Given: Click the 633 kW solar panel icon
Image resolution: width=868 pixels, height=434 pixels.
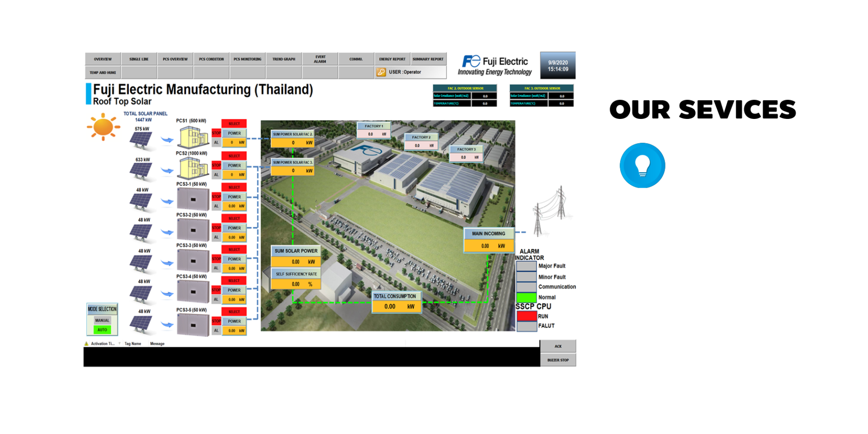Looking at the screenshot, I should 142,171.
